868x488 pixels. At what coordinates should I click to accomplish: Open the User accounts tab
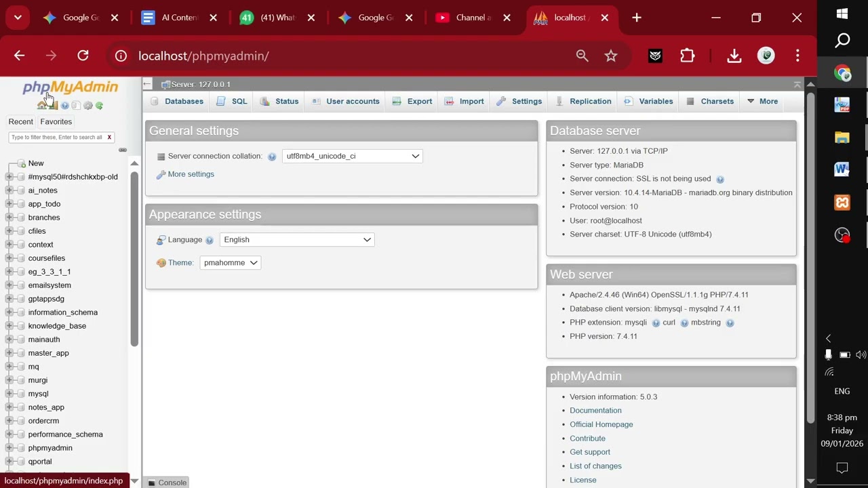pyautogui.click(x=346, y=102)
